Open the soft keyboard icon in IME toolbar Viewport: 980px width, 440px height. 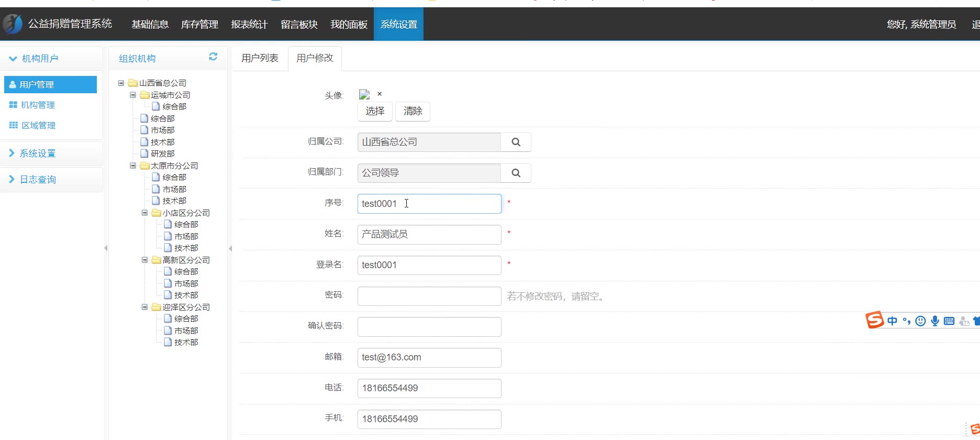949,321
